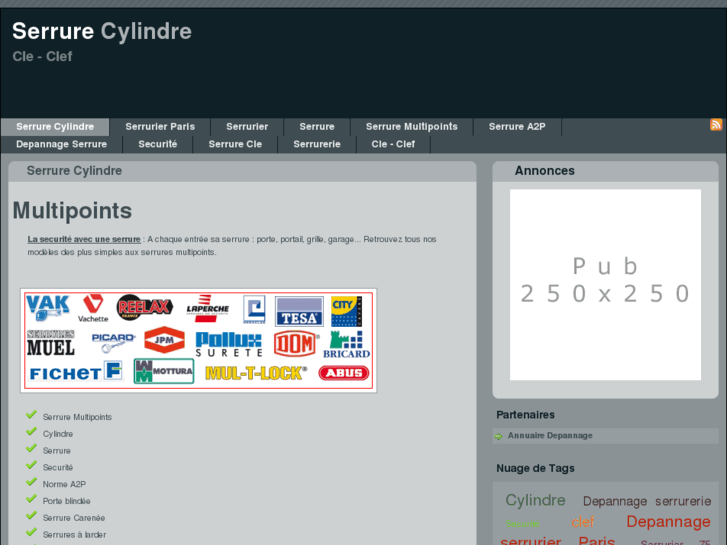Click the Mottura brand logo
The image size is (727, 545).
(164, 371)
